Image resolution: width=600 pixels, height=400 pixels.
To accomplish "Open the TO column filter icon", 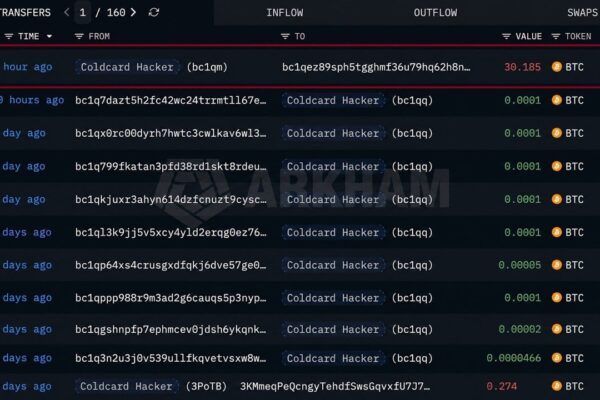I will [x=285, y=36].
